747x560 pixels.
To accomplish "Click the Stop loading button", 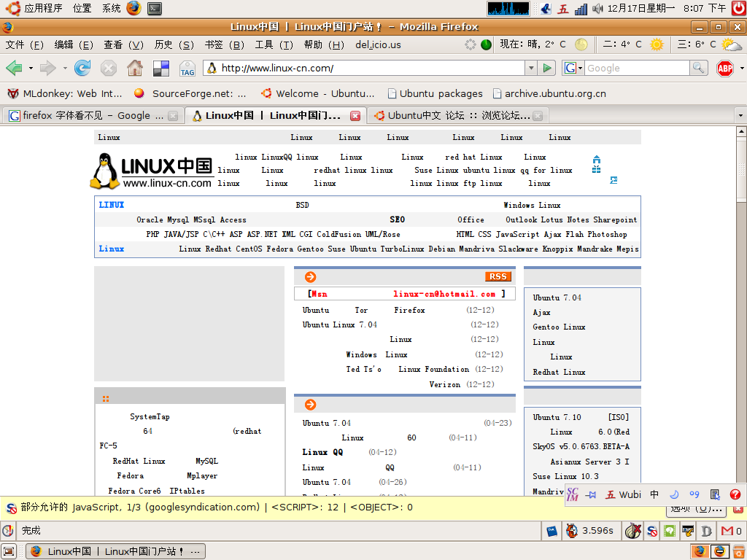I will pyautogui.click(x=109, y=68).
